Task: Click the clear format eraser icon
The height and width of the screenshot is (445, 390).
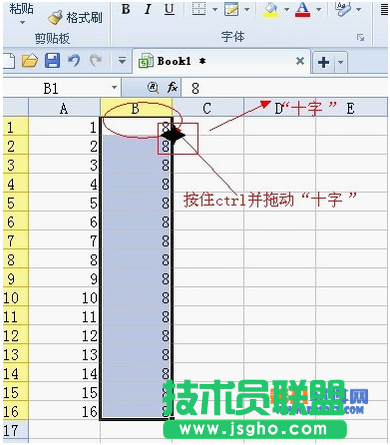Action: (343, 9)
